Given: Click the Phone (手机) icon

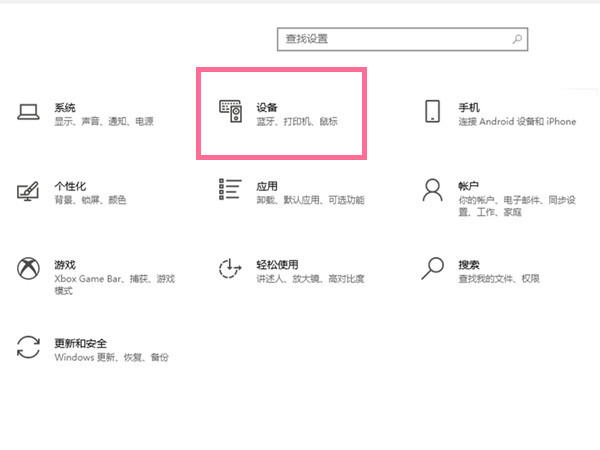Looking at the screenshot, I should [432, 112].
